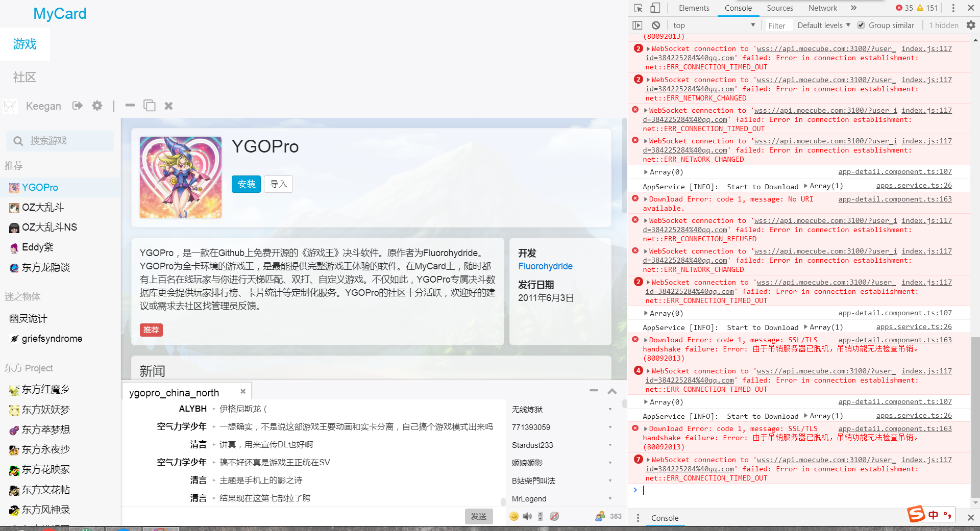Click the chat block notifications icon
The image size is (980, 531).
point(554,516)
